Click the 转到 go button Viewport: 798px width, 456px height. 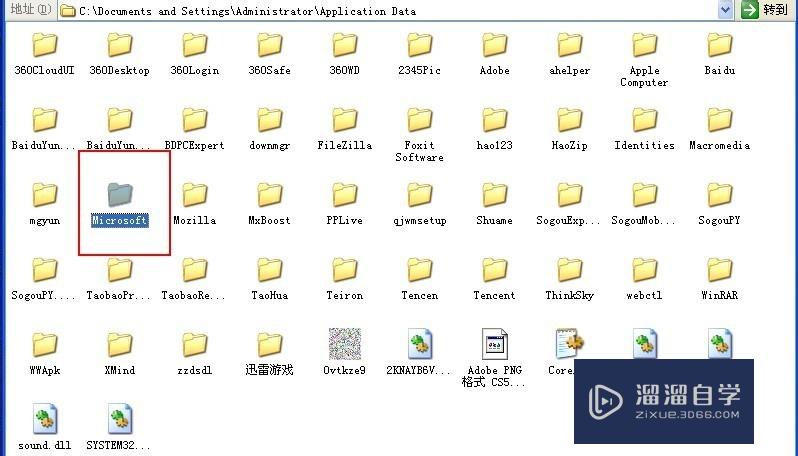(x=765, y=10)
